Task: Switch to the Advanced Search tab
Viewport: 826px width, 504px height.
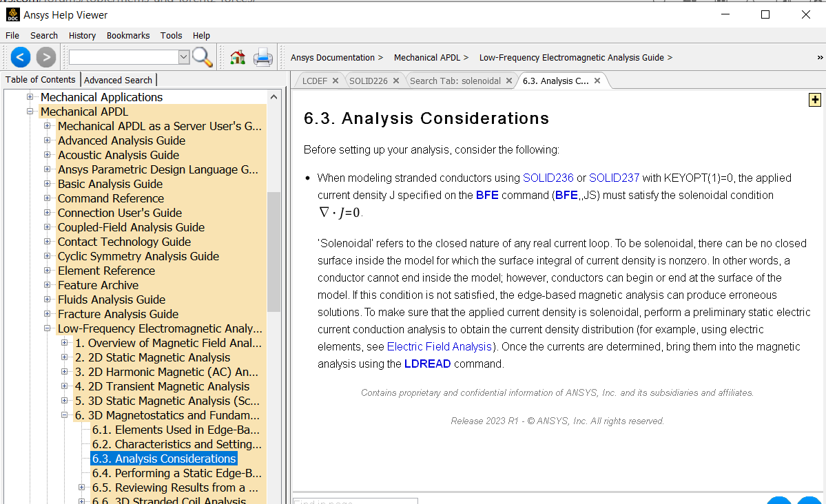Action: [x=118, y=80]
